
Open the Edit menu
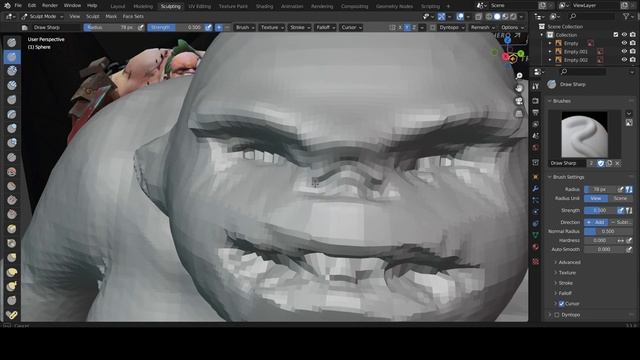(x=32, y=6)
